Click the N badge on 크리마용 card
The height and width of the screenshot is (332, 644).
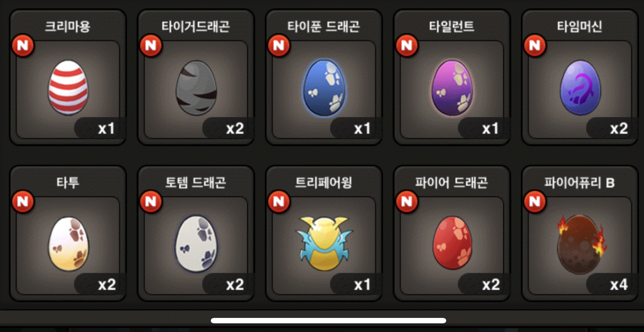point(23,46)
